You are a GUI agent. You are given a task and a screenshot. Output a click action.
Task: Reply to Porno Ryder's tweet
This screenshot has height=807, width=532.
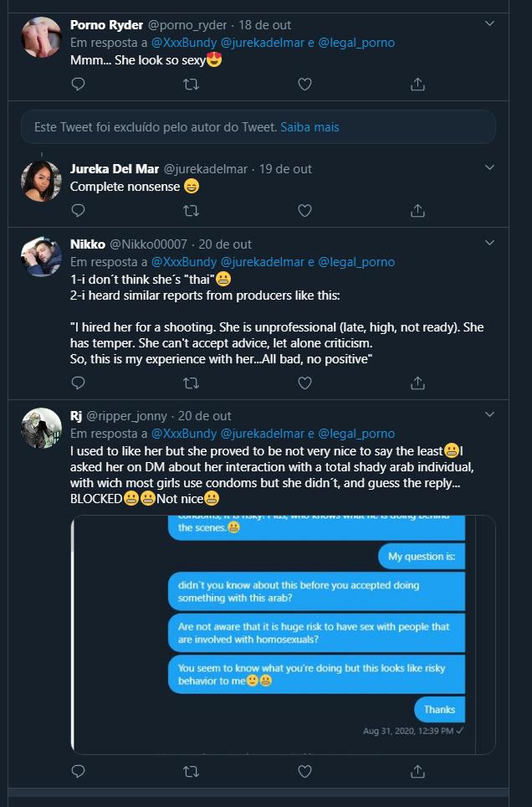tap(78, 84)
